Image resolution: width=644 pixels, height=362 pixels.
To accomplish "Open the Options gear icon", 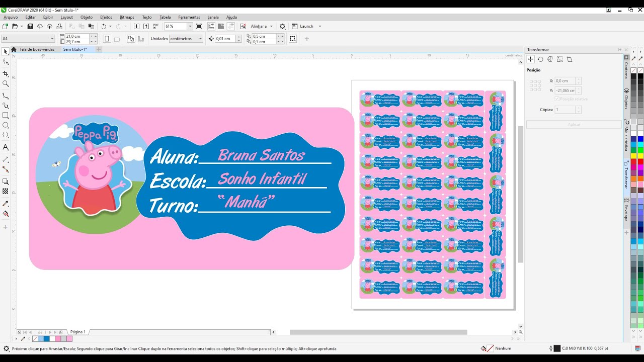I will tap(282, 26).
